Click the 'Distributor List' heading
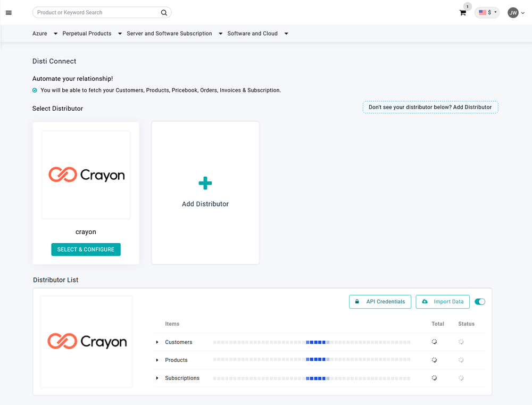 pos(56,280)
